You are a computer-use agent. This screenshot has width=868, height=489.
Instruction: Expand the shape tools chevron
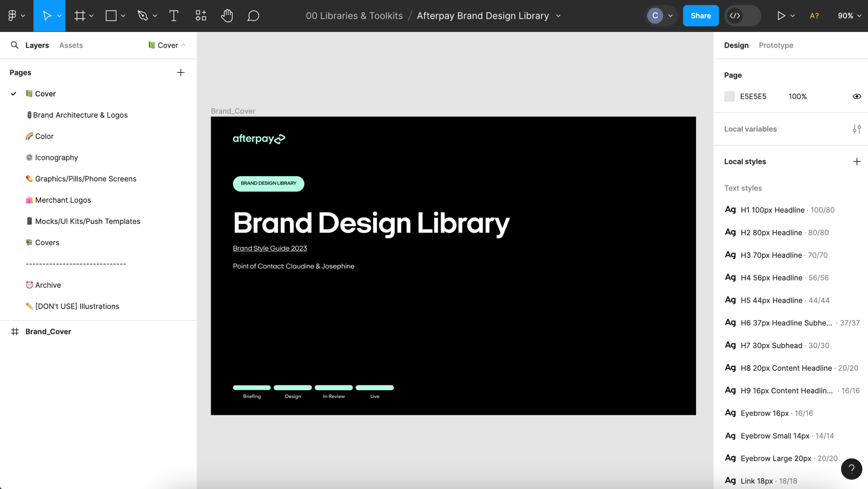tap(123, 16)
